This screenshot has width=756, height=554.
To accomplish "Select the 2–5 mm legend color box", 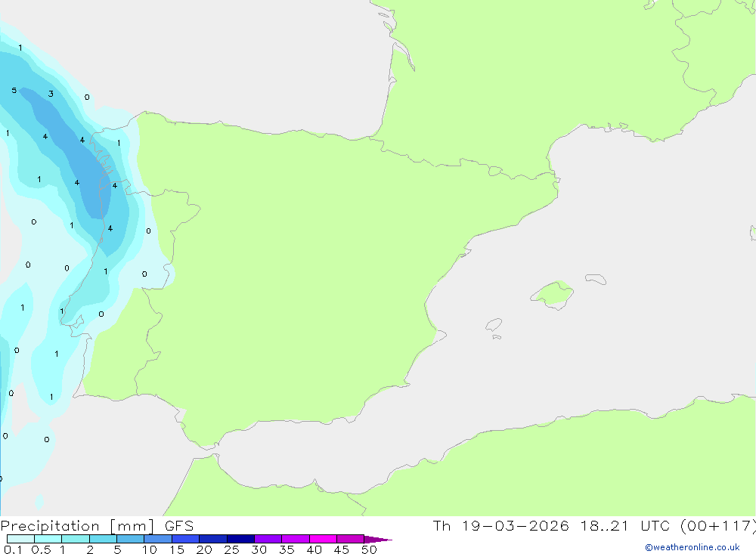I will (x=103, y=539).
